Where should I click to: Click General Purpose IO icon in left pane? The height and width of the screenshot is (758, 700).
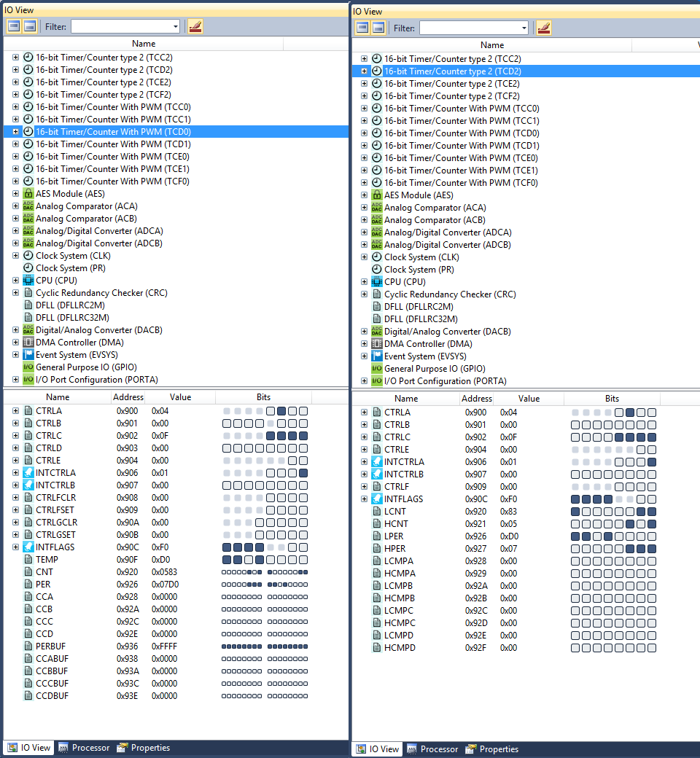(28, 367)
